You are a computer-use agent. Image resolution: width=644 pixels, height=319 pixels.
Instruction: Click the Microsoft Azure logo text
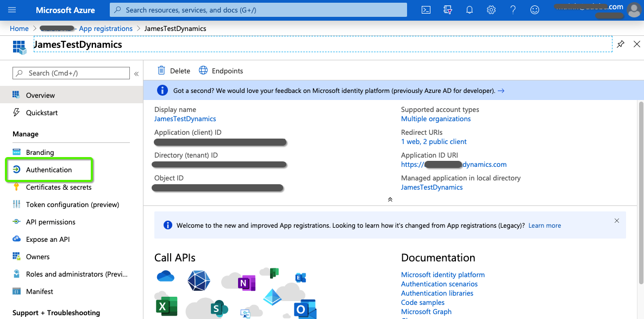(65, 10)
